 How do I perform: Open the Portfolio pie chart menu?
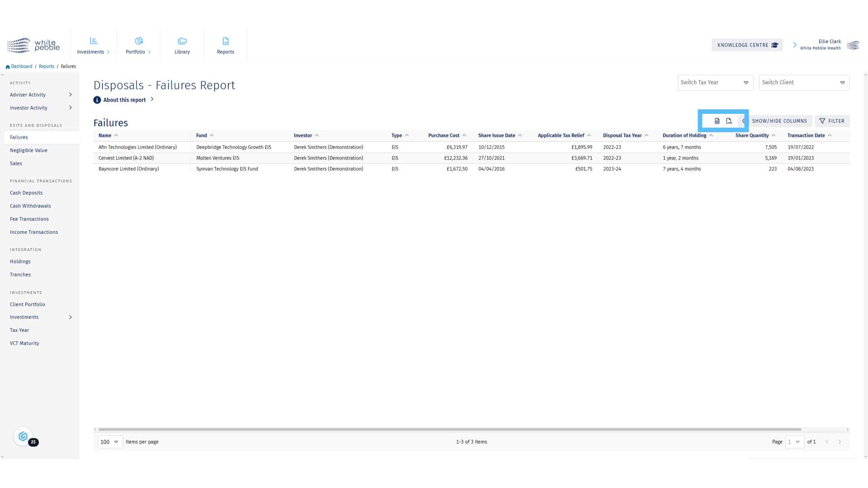138,46
